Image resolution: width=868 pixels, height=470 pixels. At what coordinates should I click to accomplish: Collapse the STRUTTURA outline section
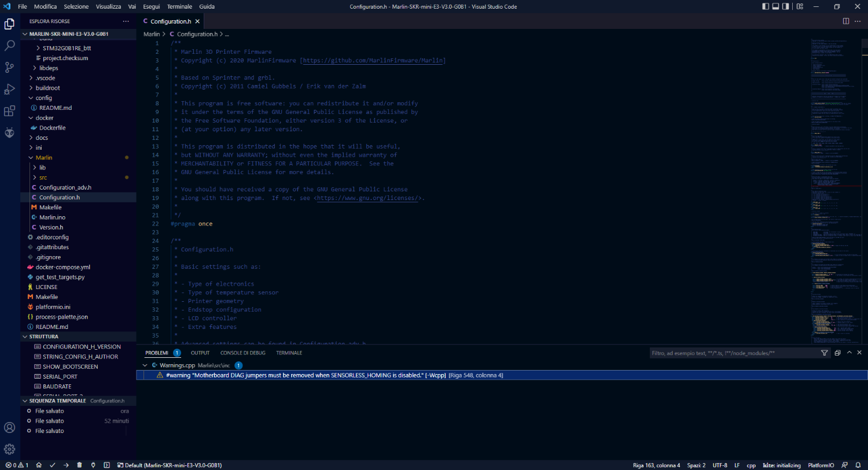[78, 336]
